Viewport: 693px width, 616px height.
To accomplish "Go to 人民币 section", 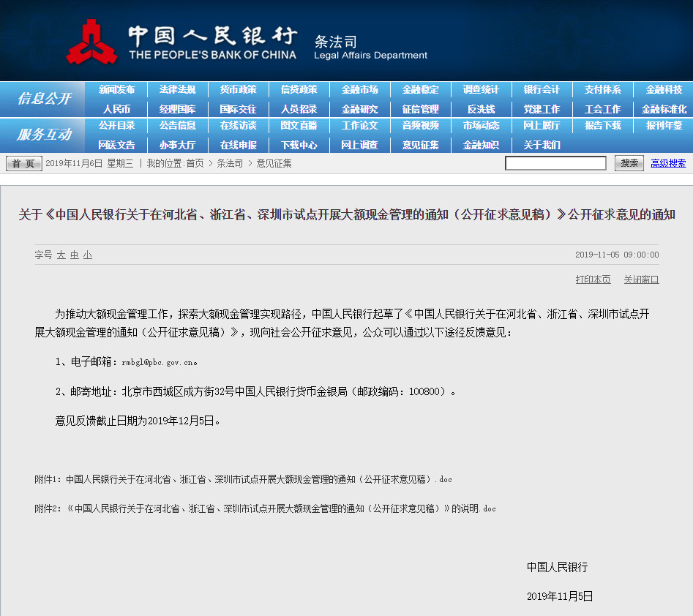I will pos(116,109).
